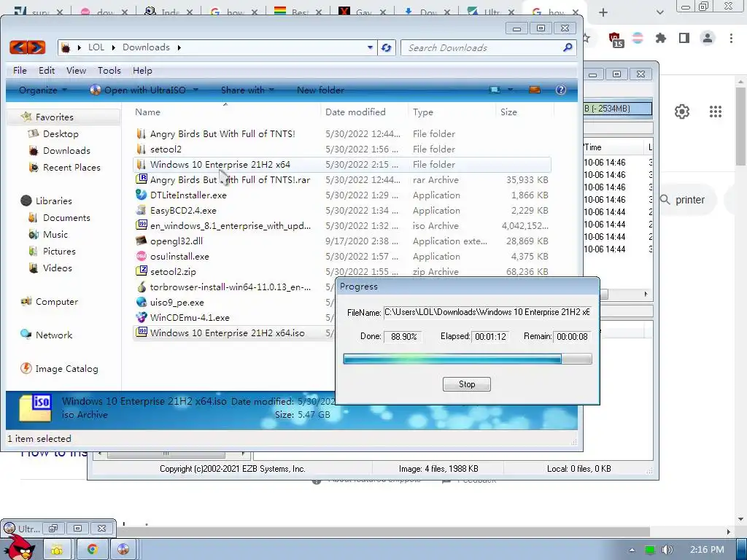Open Chrome profile avatar icon

coord(708,38)
